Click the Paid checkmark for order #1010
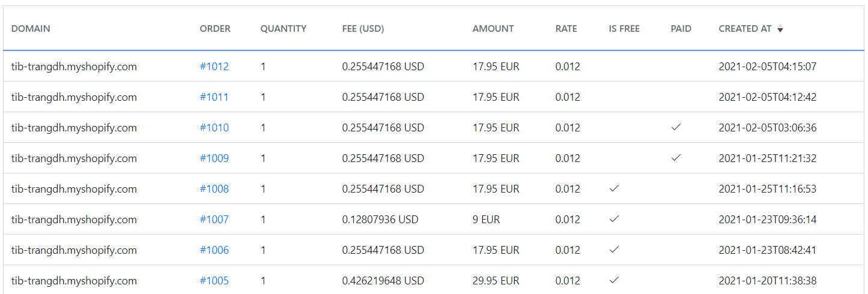The height and width of the screenshot is (294, 868). [x=676, y=128]
